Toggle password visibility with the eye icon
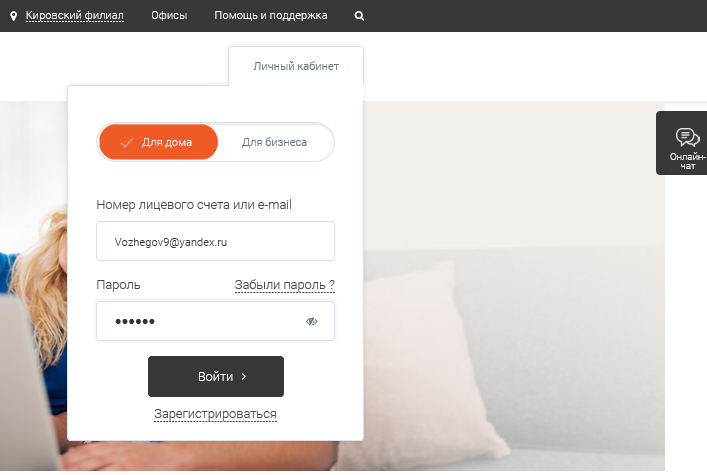 tap(312, 321)
